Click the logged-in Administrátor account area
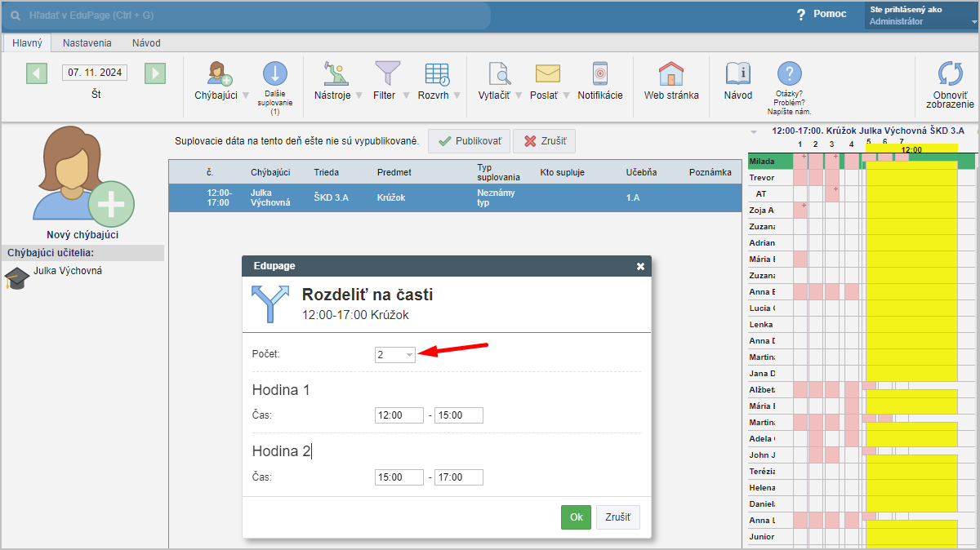Image resolution: width=980 pixels, height=550 pixels. tap(920, 16)
